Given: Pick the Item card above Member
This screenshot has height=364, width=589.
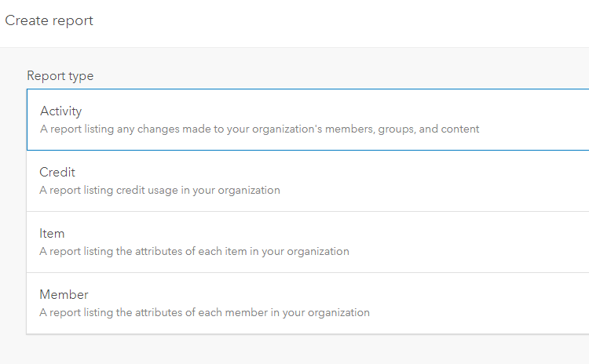Looking at the screenshot, I should pyautogui.click(x=471, y=242).
